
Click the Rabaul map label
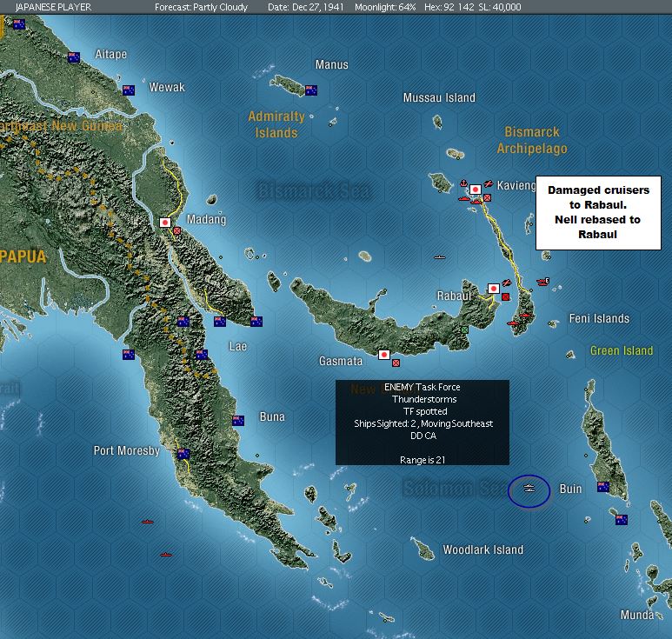pyautogui.click(x=454, y=296)
